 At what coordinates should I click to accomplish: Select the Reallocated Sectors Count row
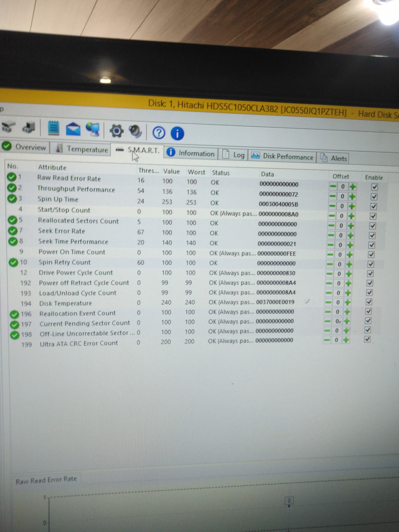click(x=78, y=221)
